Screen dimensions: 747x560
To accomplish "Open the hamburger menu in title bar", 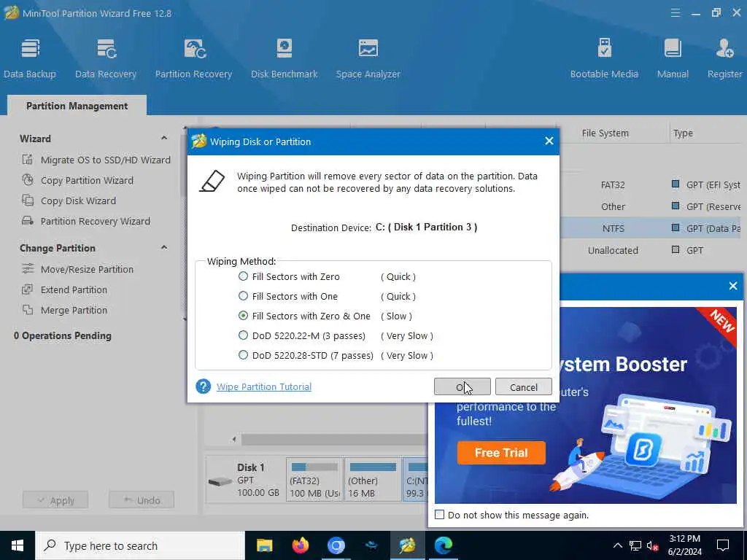I will 675,13.
